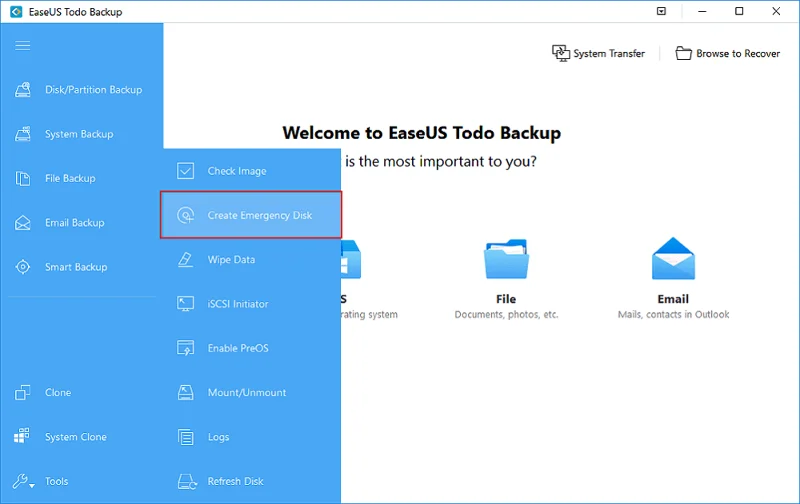This screenshot has height=504, width=800.
Task: Select Enable PreOS option
Action: (x=237, y=348)
